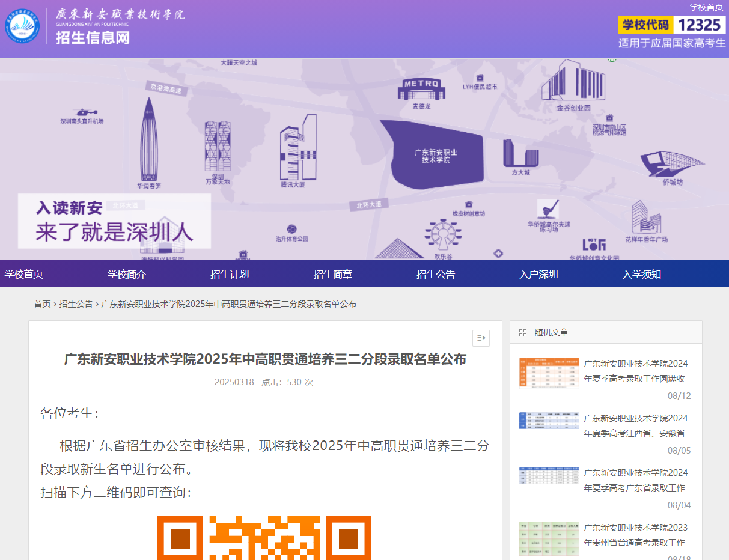Click 学校首页 at the top right corner
Screen dimensions: 729x560
pyautogui.click(x=706, y=7)
